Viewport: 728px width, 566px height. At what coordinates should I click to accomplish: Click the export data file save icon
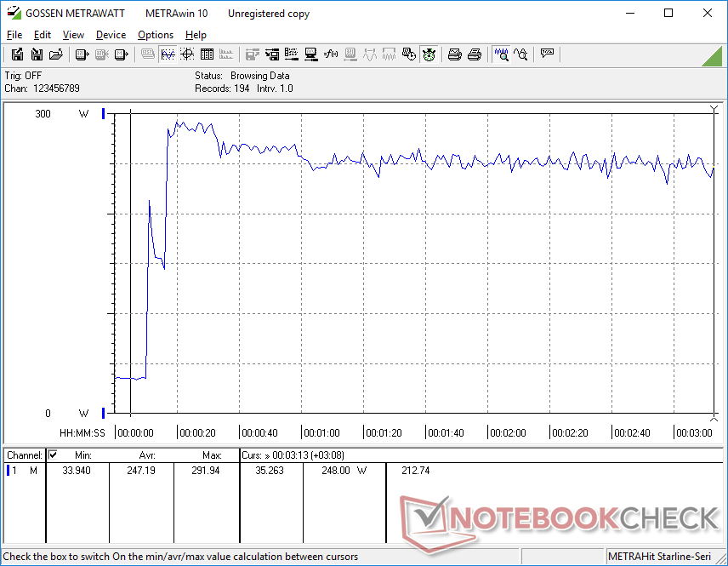click(17, 54)
